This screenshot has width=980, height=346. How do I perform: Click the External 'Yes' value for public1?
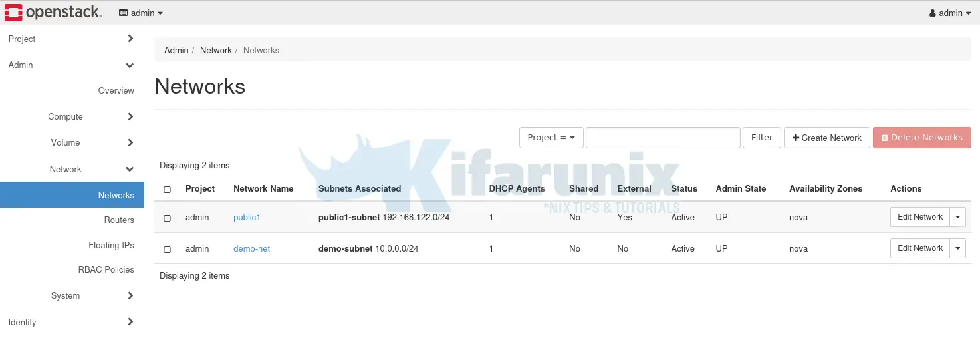click(624, 217)
